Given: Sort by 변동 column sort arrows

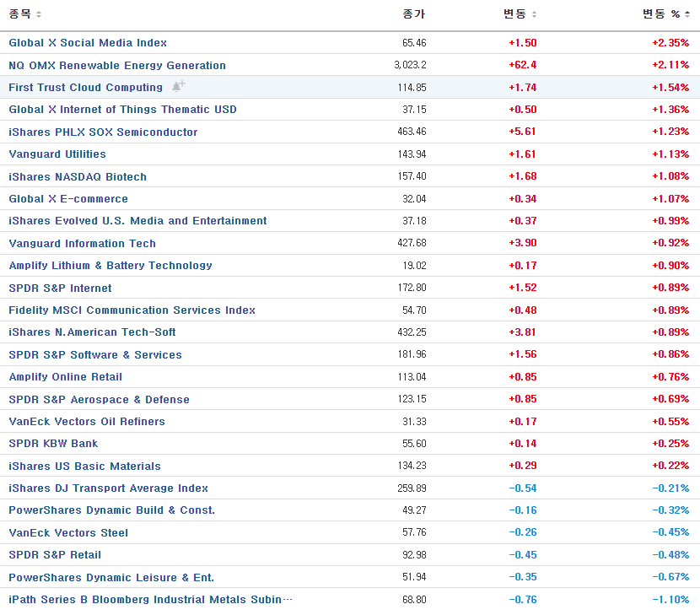Looking at the screenshot, I should [534, 14].
